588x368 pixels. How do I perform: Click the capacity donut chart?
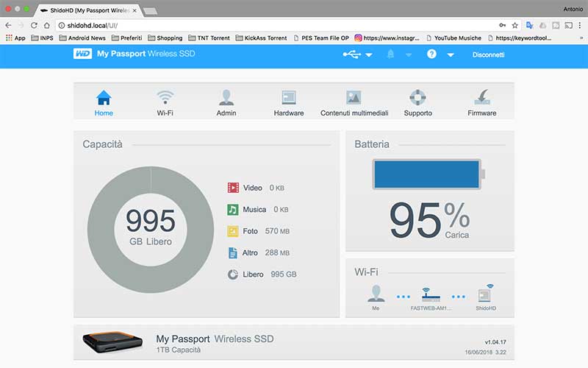click(x=151, y=230)
